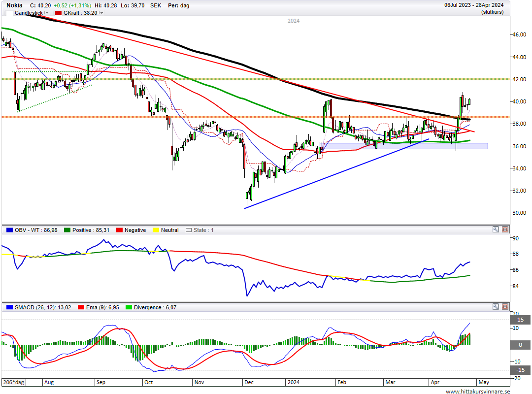Click the 30.00 price axis label
532x394 pixels.
tap(519, 213)
